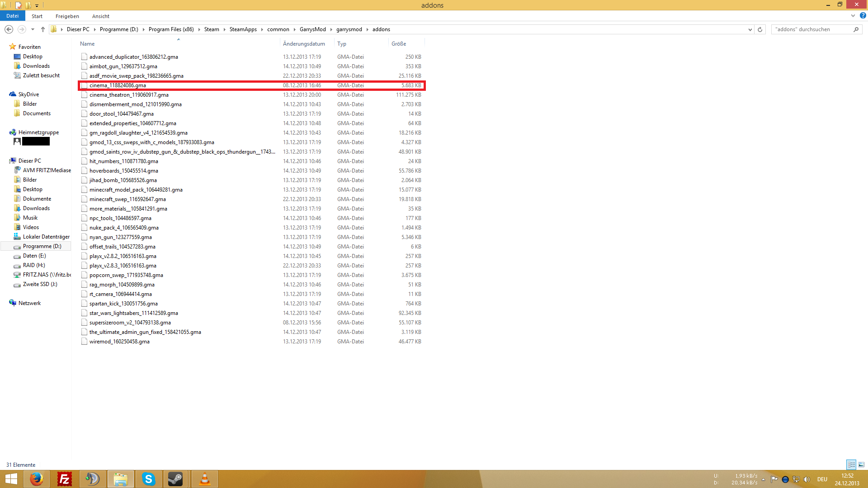Open Zweite SSD (J:) drive

[40, 284]
